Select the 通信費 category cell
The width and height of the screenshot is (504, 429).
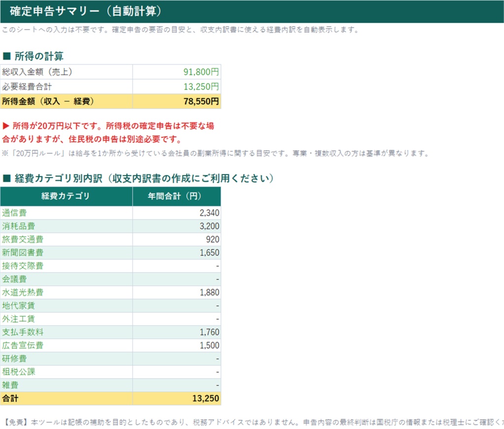(x=66, y=213)
